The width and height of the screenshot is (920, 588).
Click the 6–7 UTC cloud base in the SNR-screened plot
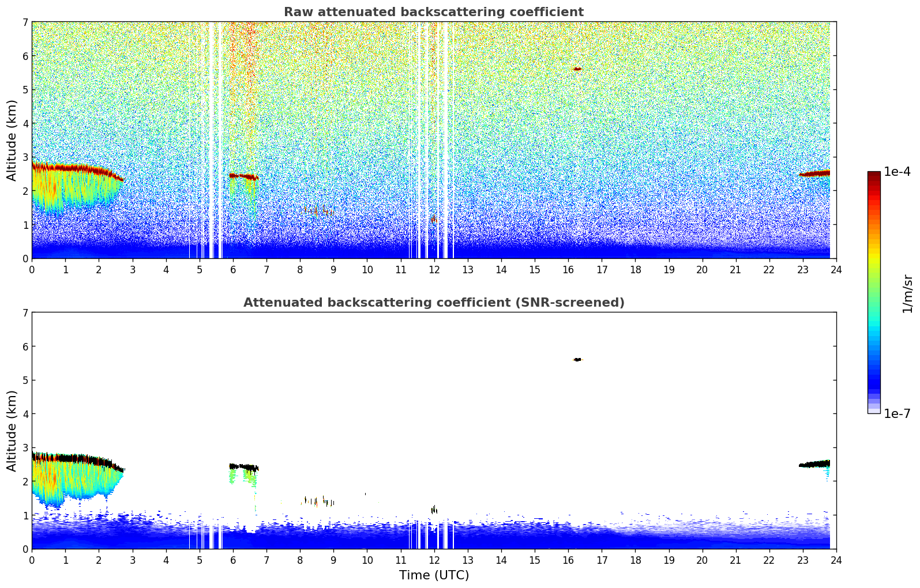pos(243,467)
